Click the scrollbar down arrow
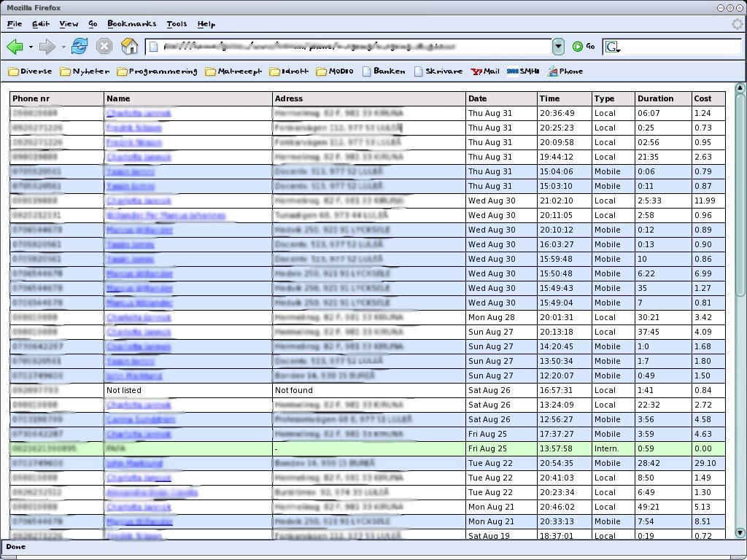 point(740,533)
